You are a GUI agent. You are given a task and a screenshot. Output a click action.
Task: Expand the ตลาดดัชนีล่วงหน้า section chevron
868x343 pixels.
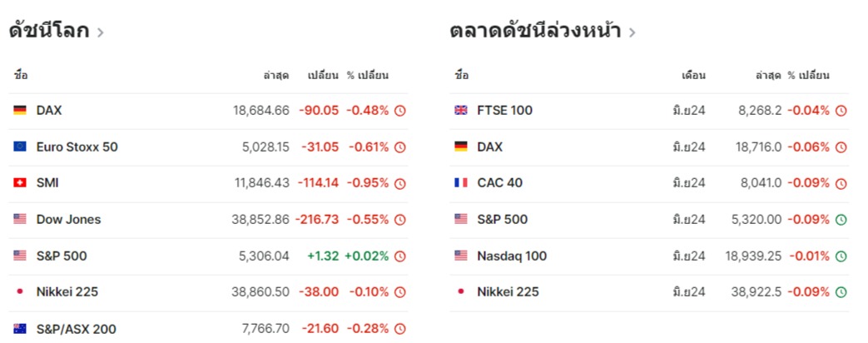point(632,33)
